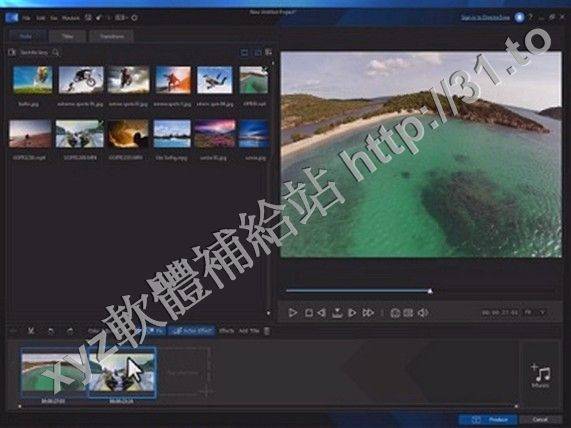Select the red desert video thumbnail
Screen dimensions: 571x428
coord(30,134)
